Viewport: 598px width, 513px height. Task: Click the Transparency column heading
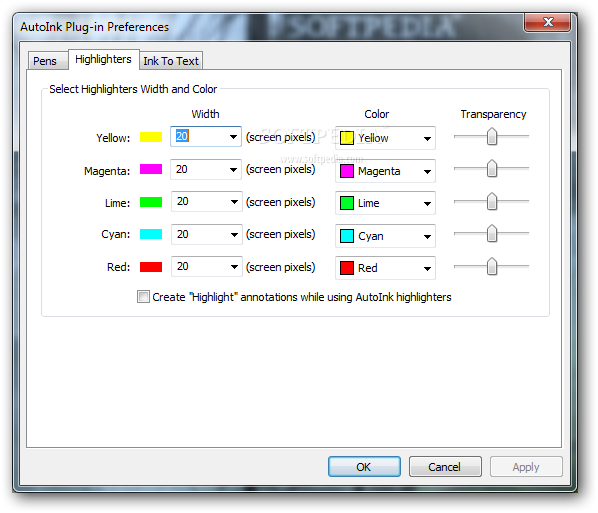click(x=493, y=114)
